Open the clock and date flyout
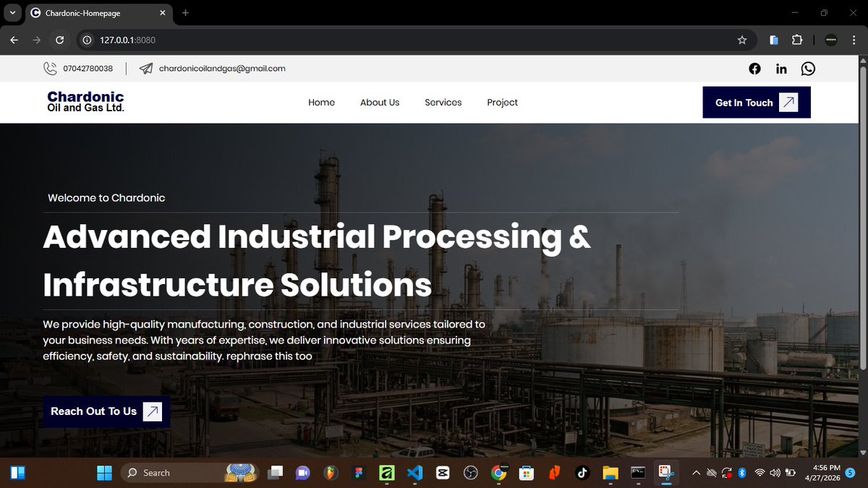The width and height of the screenshot is (868, 488). point(822,473)
